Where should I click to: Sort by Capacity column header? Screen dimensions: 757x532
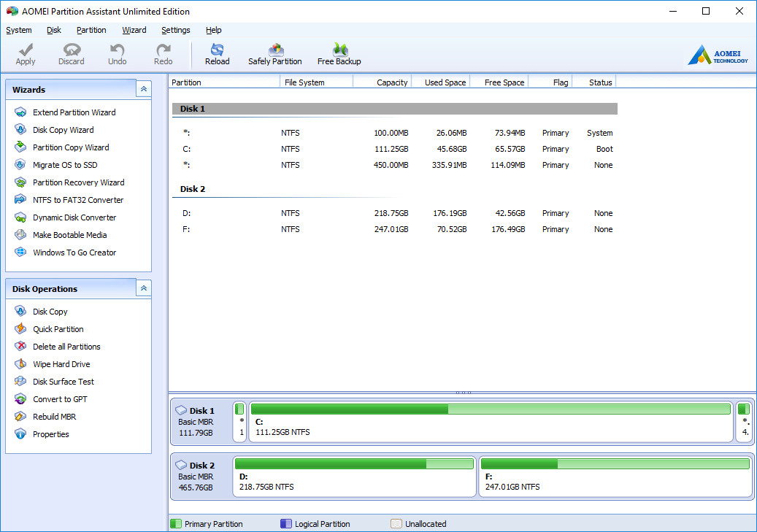pyautogui.click(x=383, y=82)
